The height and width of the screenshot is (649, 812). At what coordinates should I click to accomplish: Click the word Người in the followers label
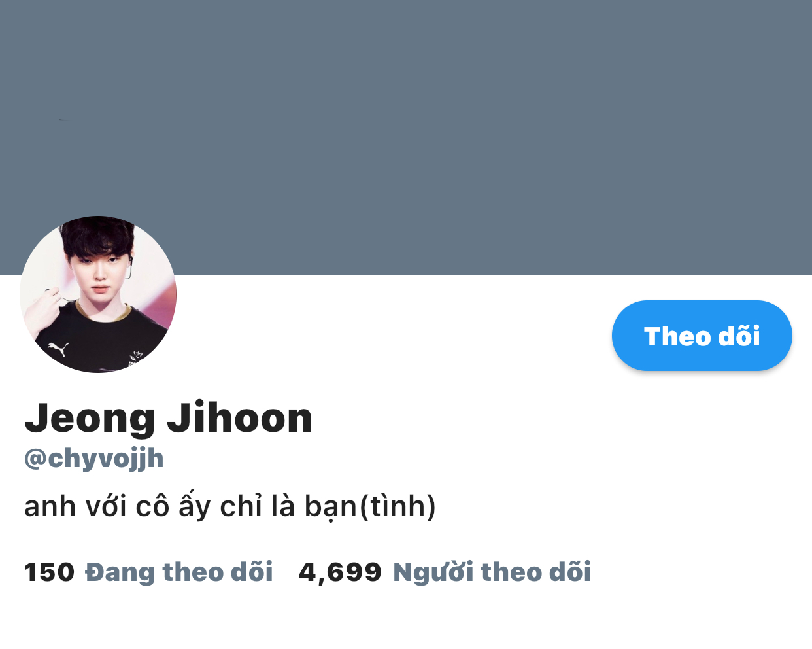[x=433, y=572]
